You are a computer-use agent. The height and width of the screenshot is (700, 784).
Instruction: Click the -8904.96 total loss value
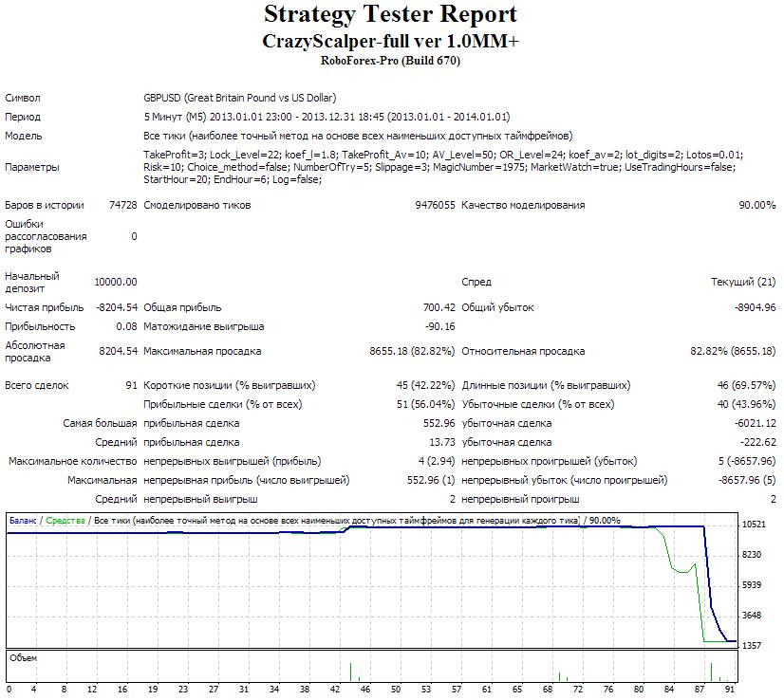(755, 307)
